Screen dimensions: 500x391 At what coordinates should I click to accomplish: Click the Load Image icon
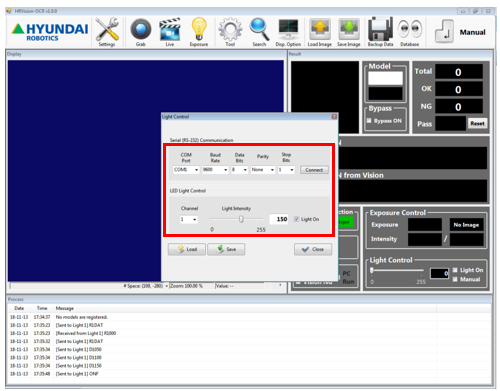320,29
